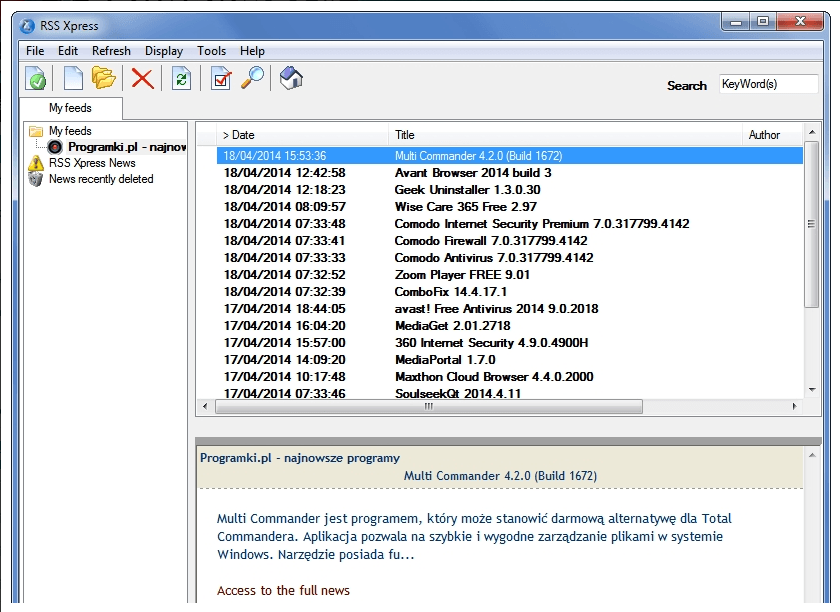
Task: Click the home toolbar icon
Action: point(291,78)
